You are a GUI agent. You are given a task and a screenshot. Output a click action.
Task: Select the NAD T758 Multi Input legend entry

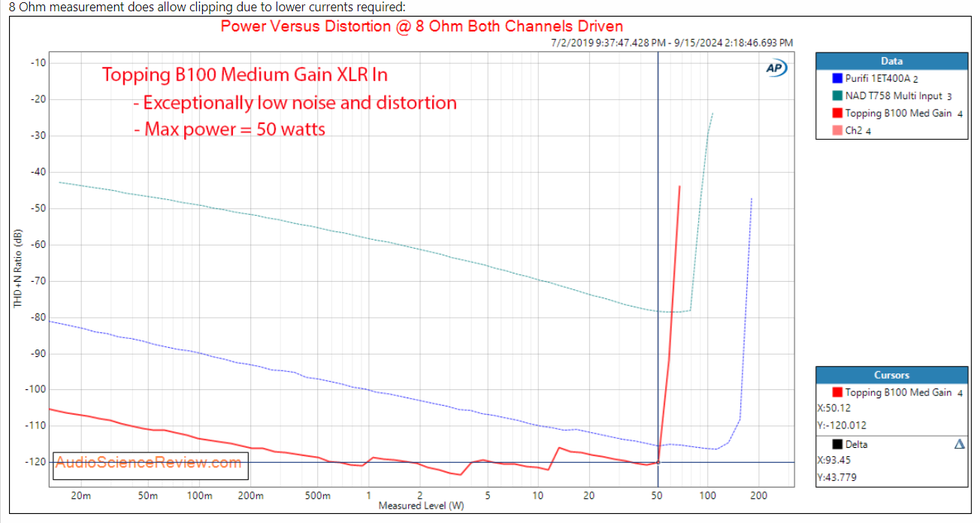[899, 95]
